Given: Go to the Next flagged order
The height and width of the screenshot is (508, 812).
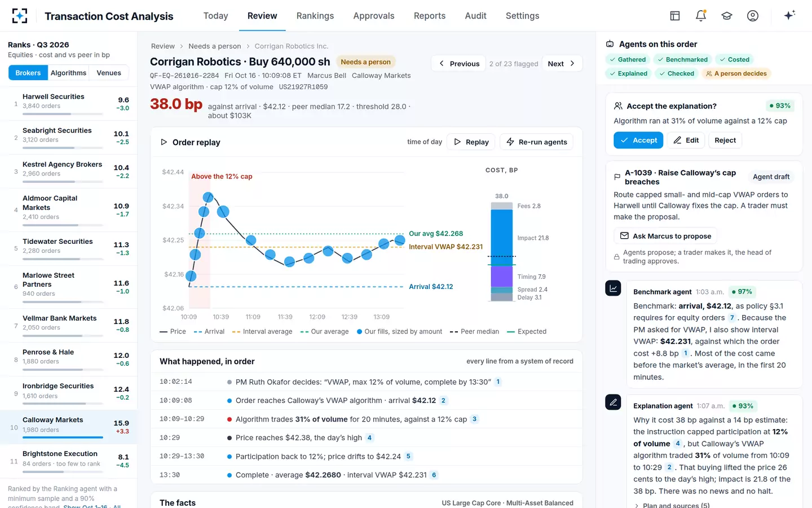Looking at the screenshot, I should [x=562, y=64].
